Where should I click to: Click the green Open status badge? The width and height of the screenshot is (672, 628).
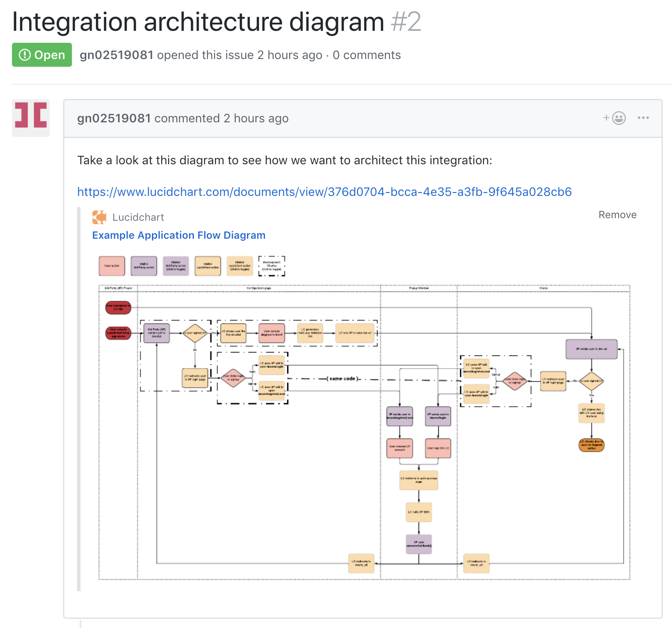point(42,55)
